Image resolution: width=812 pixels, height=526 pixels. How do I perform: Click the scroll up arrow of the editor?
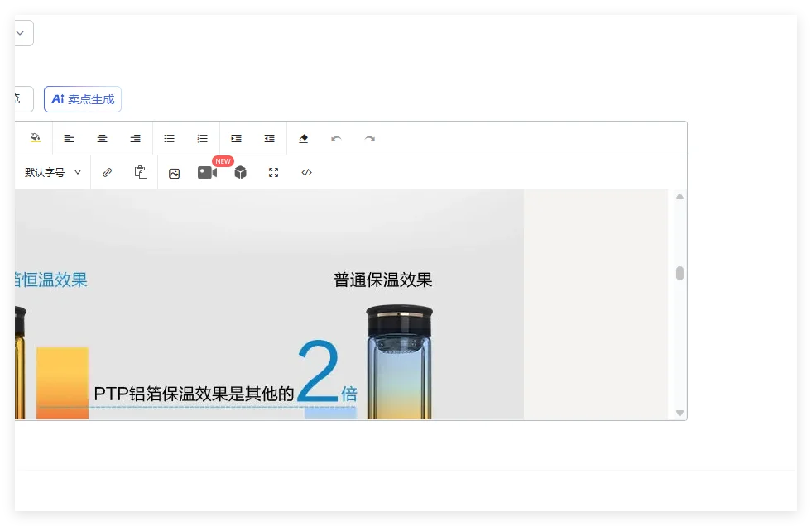tap(680, 197)
